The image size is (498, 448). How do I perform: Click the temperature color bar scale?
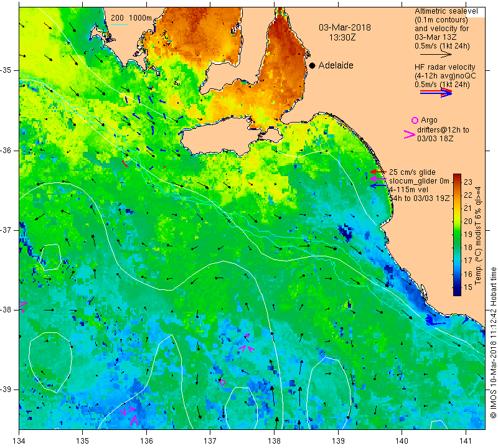coord(457,235)
